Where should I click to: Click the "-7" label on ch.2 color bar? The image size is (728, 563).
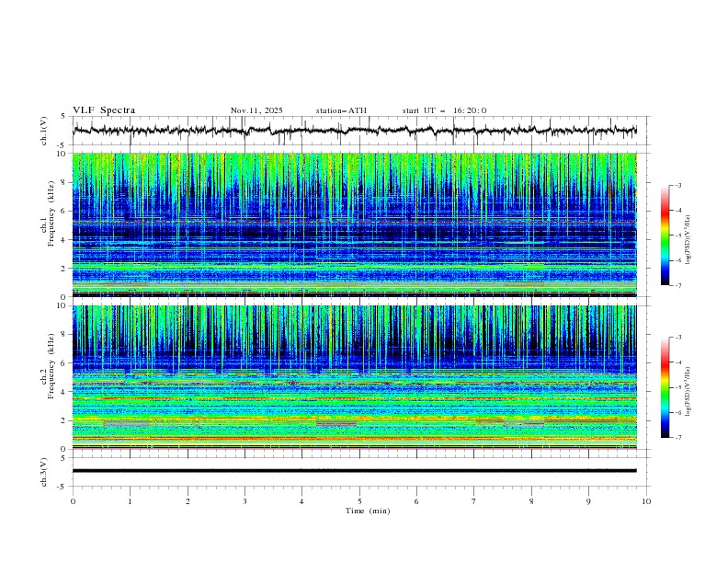677,438
